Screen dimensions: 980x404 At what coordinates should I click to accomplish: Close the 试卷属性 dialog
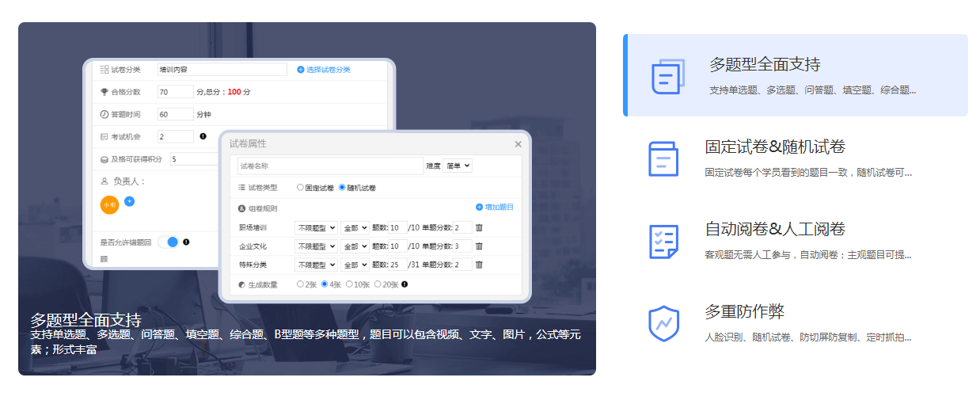tap(518, 144)
